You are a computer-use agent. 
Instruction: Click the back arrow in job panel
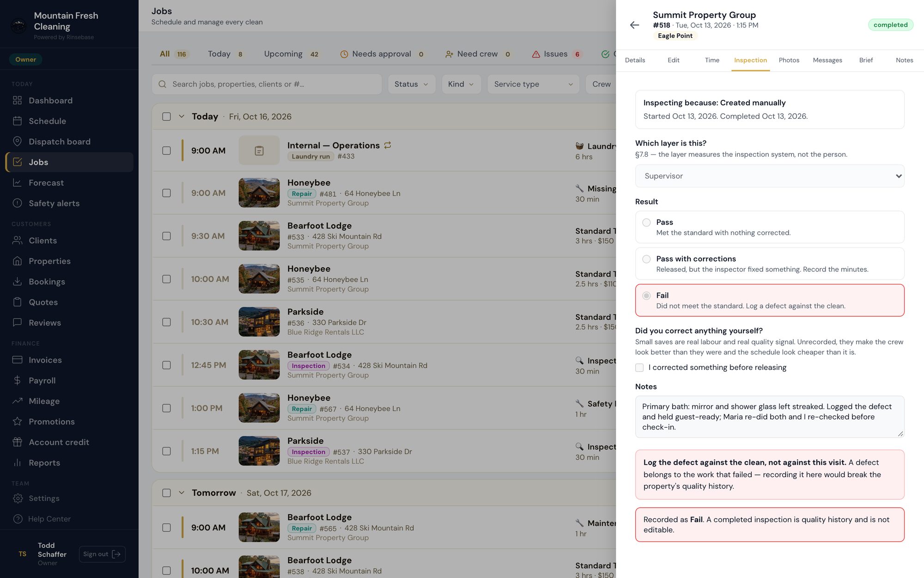pyautogui.click(x=634, y=25)
